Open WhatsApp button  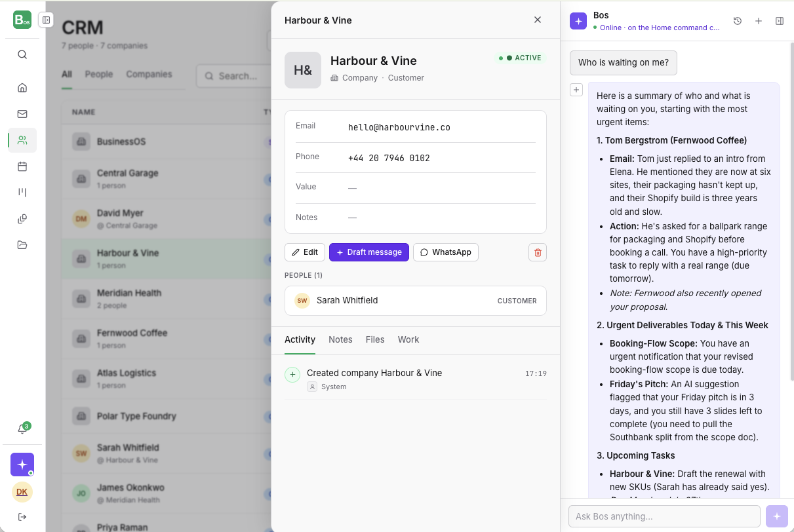446,252
